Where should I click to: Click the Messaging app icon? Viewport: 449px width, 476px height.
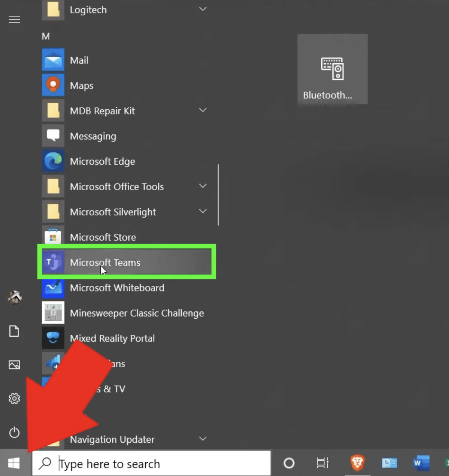pos(53,136)
